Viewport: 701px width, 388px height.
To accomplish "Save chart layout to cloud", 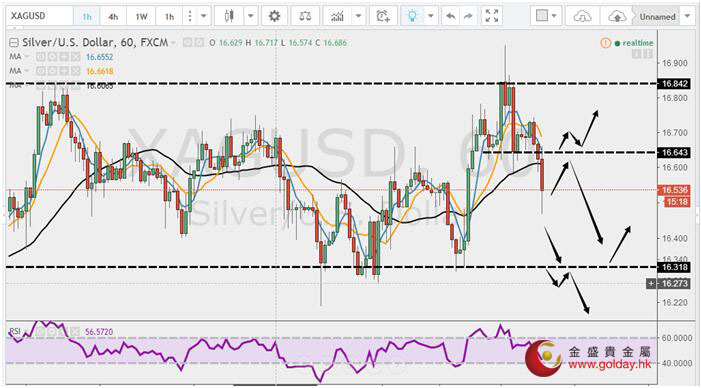I will 617,17.
